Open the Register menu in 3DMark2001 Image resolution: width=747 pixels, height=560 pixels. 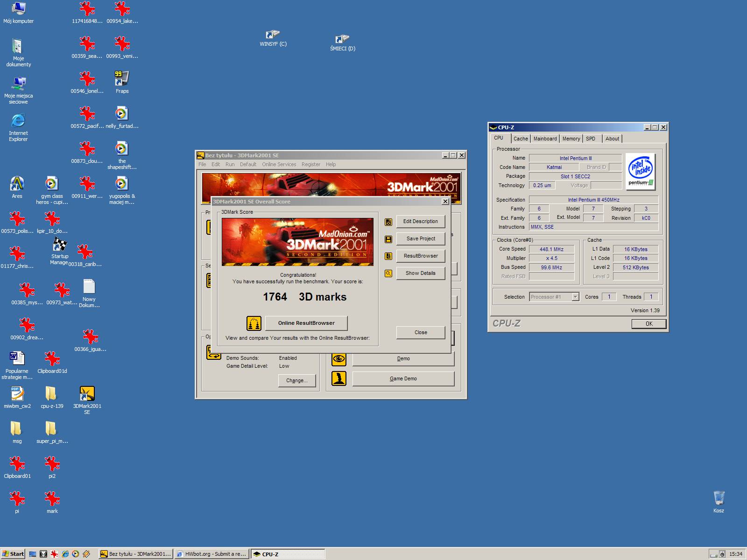311,164
